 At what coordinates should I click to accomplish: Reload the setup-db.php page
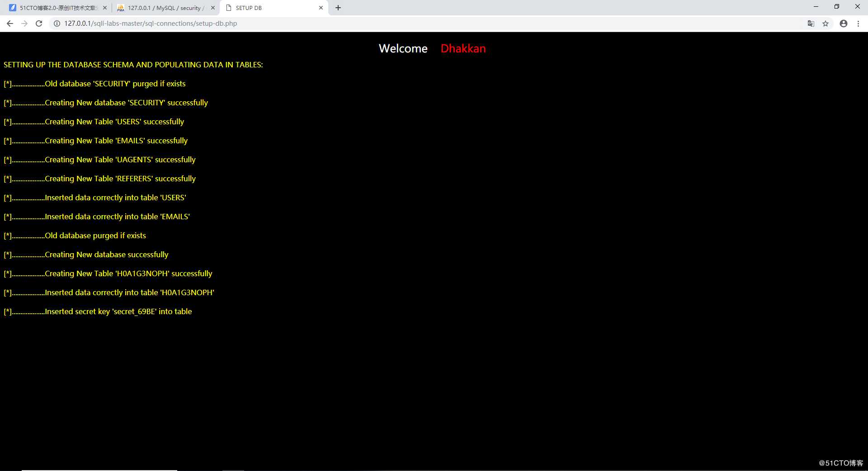(x=39, y=24)
